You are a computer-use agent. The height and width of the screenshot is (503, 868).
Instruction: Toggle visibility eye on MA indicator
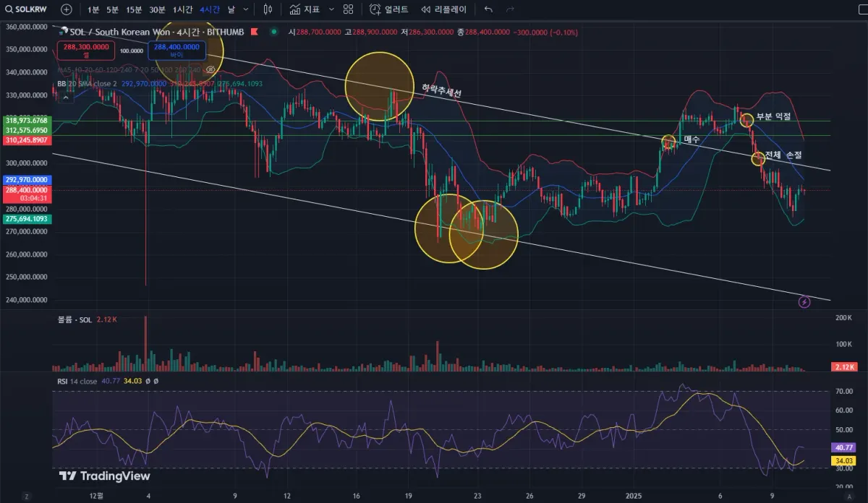point(210,70)
